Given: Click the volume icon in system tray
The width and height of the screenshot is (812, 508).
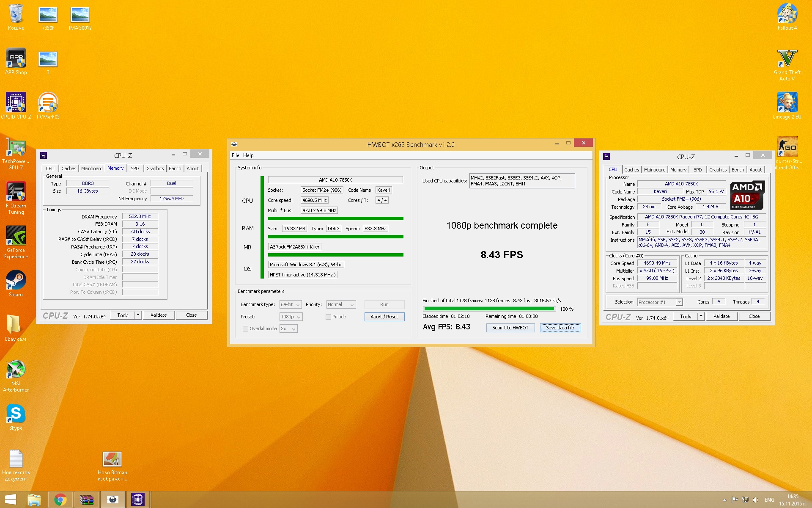Looking at the screenshot, I should (x=755, y=500).
